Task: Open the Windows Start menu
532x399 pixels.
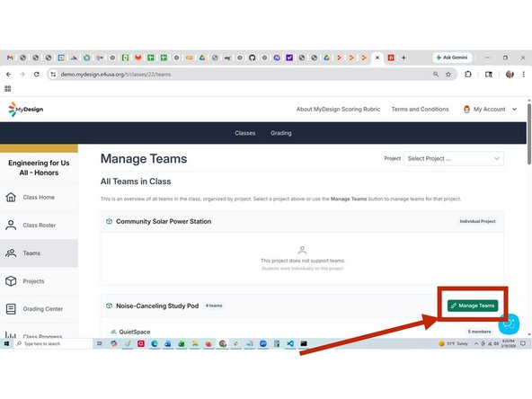Action: (x=6, y=343)
